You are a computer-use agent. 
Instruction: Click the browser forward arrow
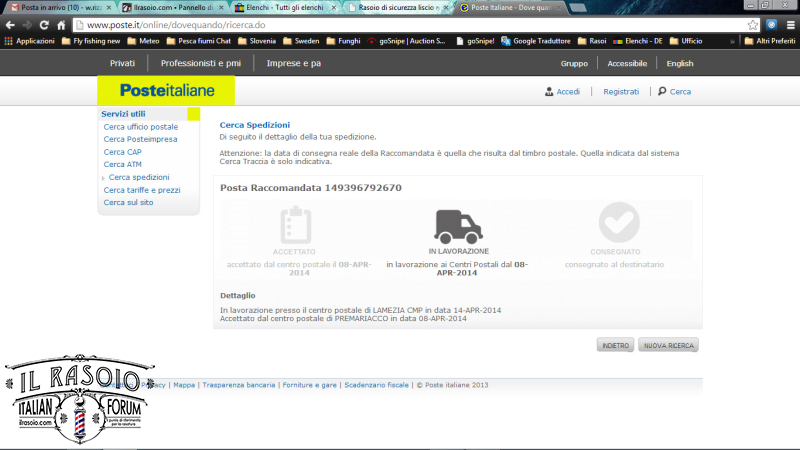[x=27, y=25]
